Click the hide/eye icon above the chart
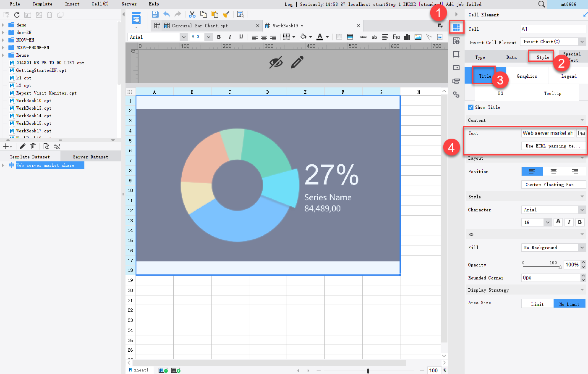Screen dimensions: 588x374 click(275, 61)
